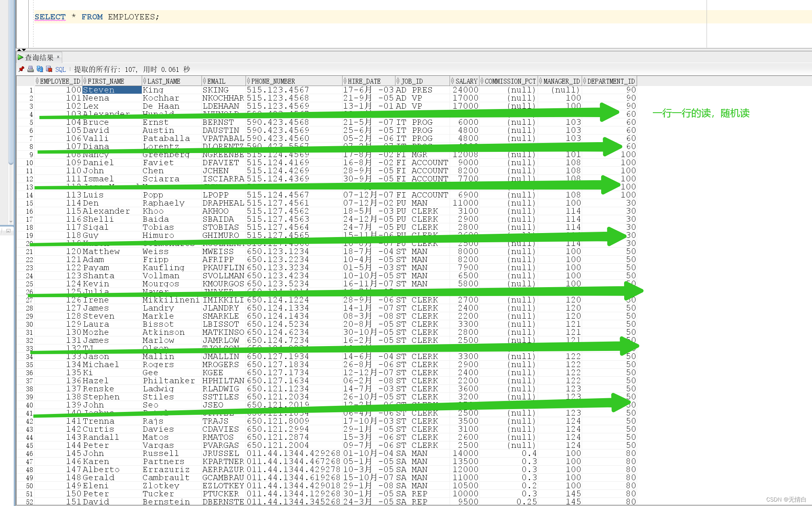Click the Mikkilineni last name cell
The image size is (812, 506).
click(x=171, y=300)
